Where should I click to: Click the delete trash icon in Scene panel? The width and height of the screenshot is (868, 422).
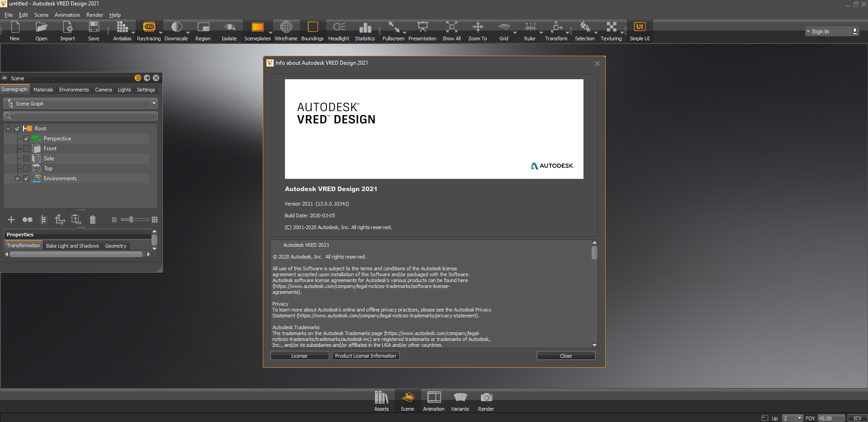point(93,220)
